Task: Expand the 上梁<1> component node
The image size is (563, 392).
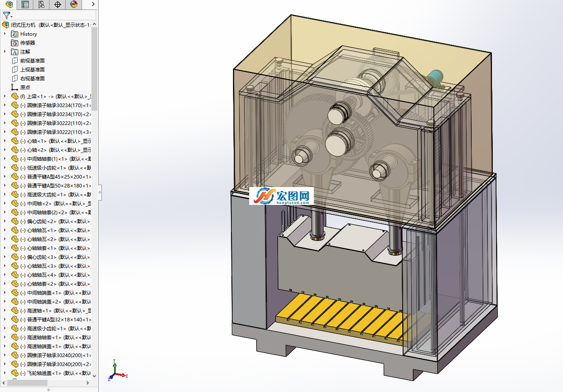Action: pyautogui.click(x=5, y=96)
